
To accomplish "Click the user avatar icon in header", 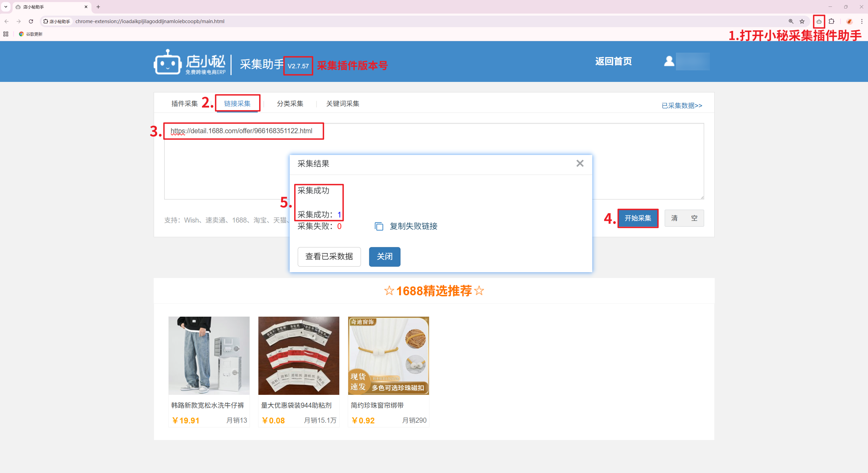I will tap(669, 61).
